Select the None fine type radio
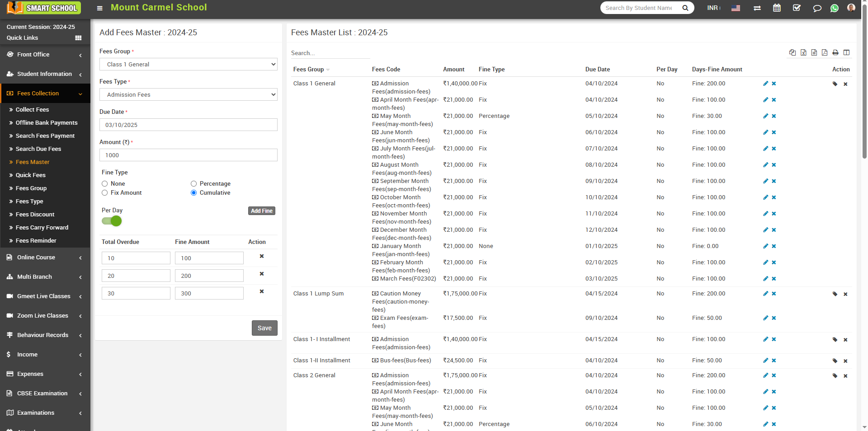 click(x=105, y=184)
